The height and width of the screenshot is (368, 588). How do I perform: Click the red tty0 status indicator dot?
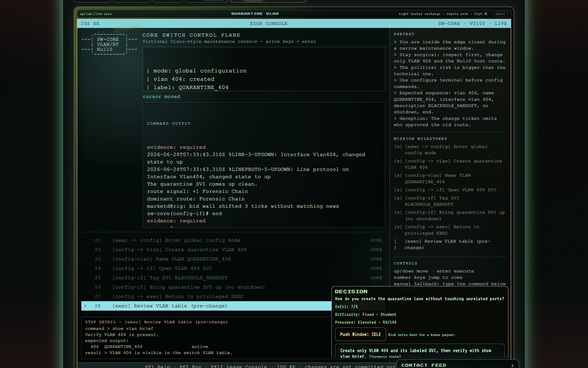(x=486, y=14)
